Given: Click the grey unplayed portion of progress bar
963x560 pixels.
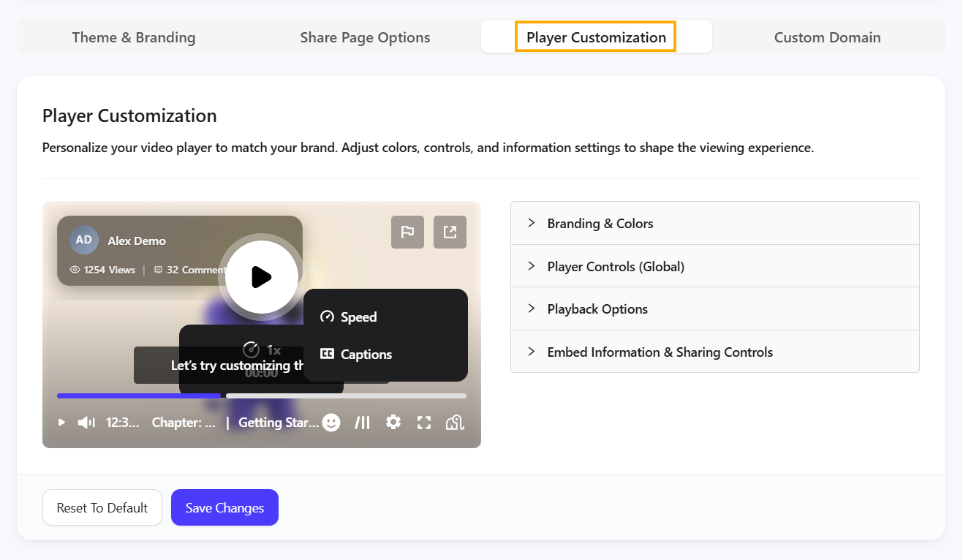Looking at the screenshot, I should pos(346,396).
